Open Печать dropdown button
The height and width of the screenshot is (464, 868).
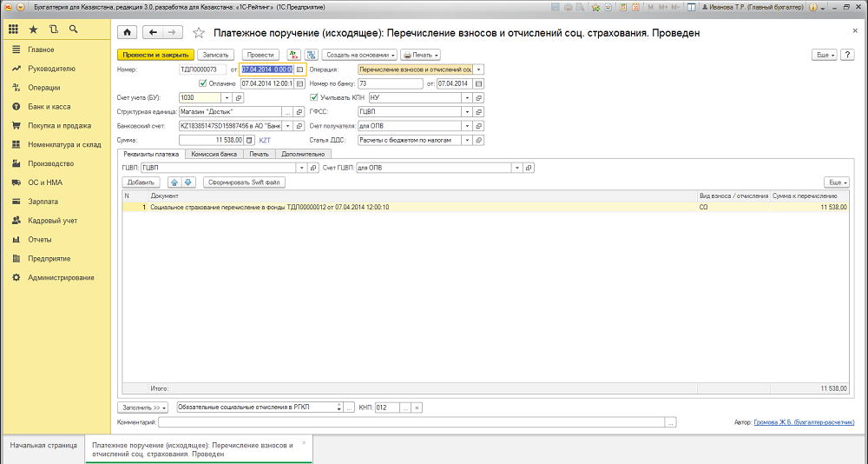(x=420, y=55)
